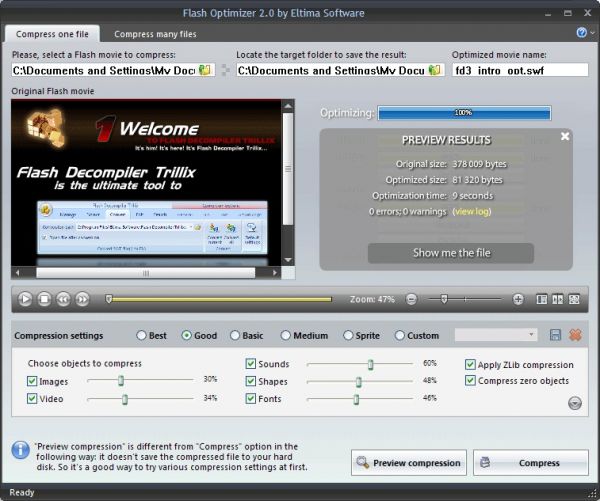Click the fit-to-window view icon
Image resolution: width=600 pixels, height=501 pixels.
coord(574,299)
